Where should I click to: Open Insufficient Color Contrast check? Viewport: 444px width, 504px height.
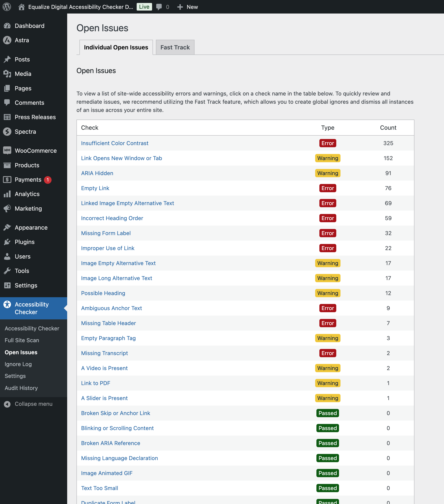click(115, 143)
